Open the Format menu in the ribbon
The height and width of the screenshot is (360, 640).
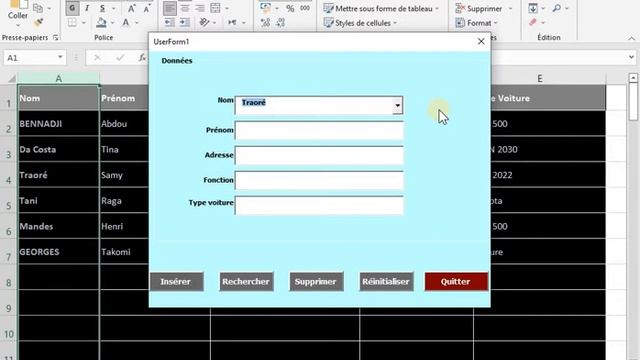478,23
